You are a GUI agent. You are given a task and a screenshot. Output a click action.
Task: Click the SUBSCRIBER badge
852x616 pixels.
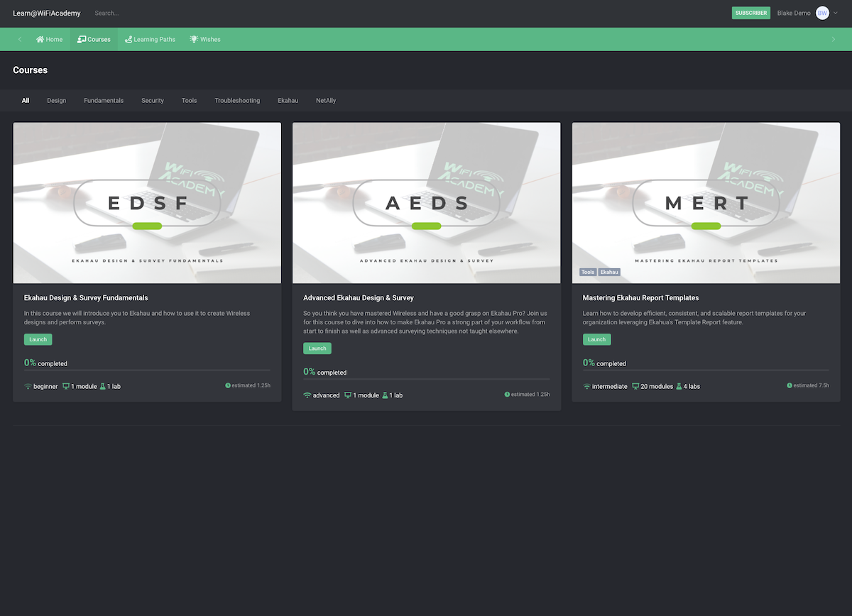(750, 13)
